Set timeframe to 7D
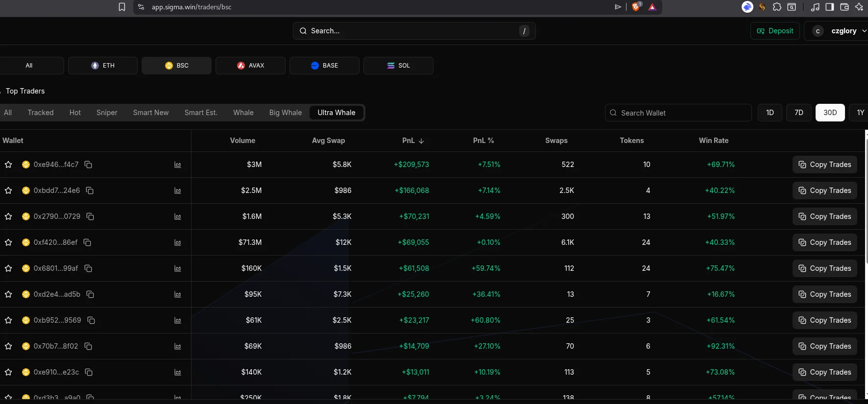The height and width of the screenshot is (404, 868). pos(799,113)
